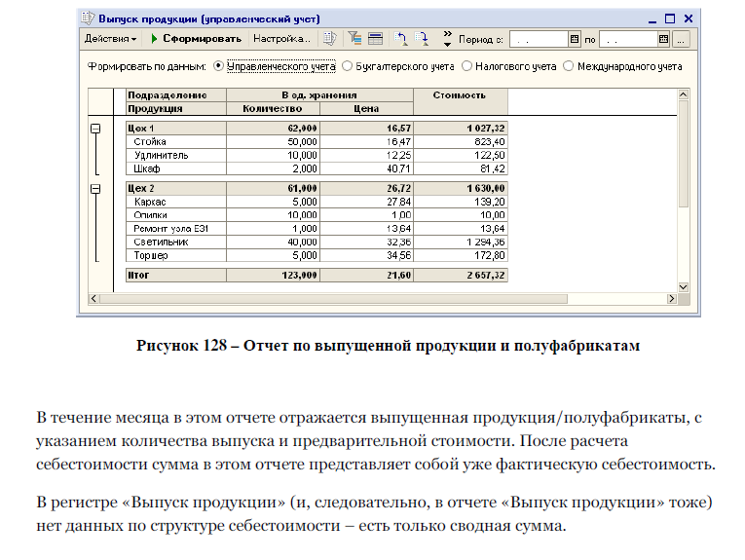Minimize the Выпуск продукции window

coord(652,19)
